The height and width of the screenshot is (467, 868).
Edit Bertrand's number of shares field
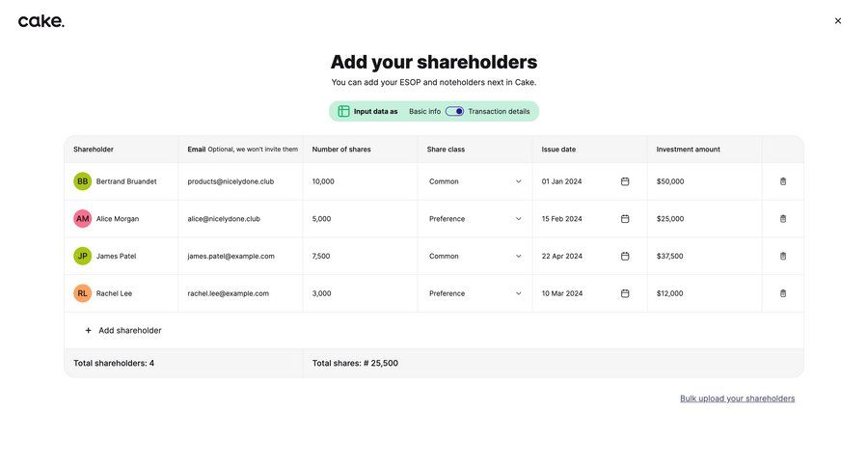click(359, 181)
